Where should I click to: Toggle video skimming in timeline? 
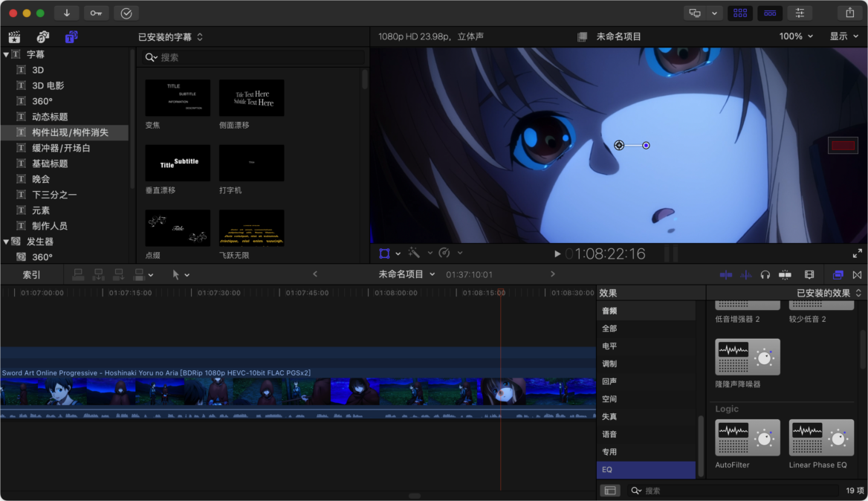(x=726, y=274)
